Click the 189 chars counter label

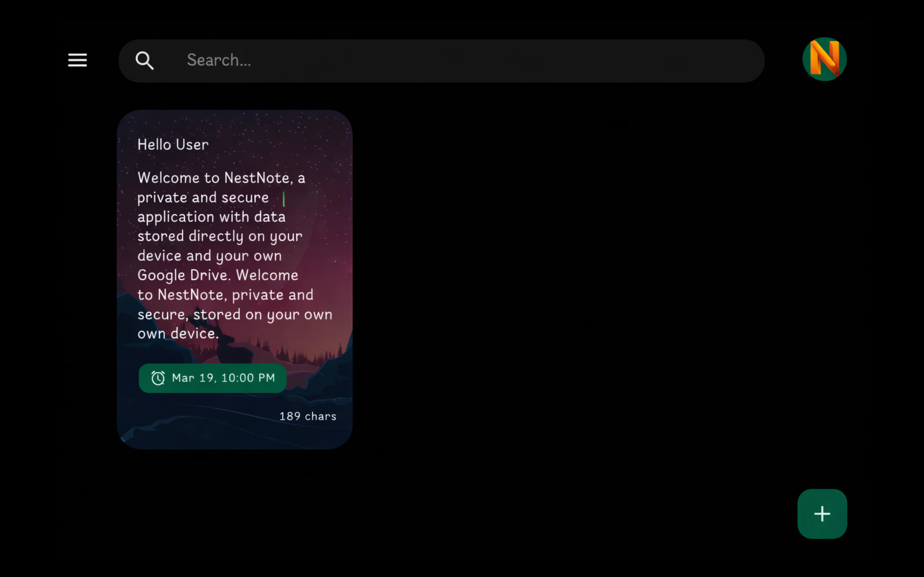click(x=308, y=416)
